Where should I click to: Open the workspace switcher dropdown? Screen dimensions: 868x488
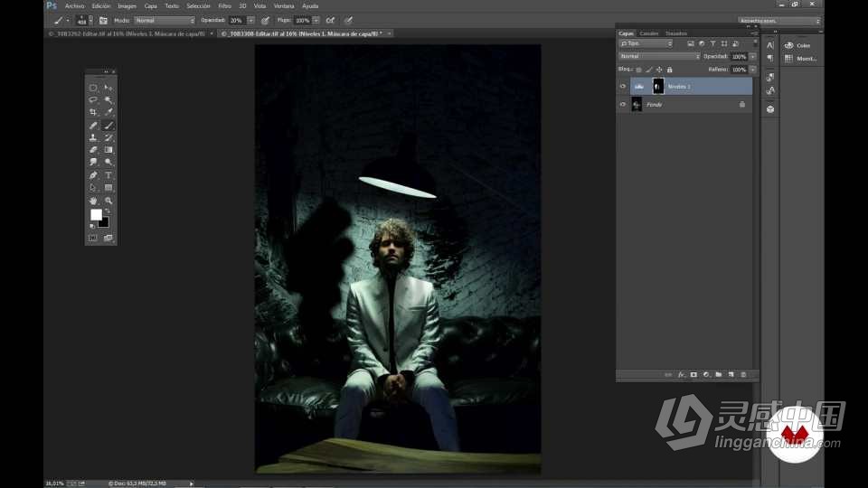click(778, 21)
